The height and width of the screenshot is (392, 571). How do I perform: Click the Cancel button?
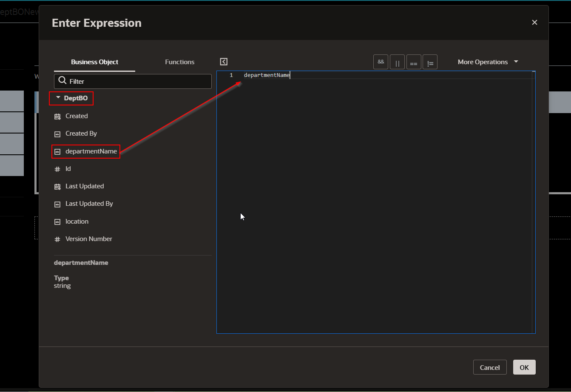(490, 367)
